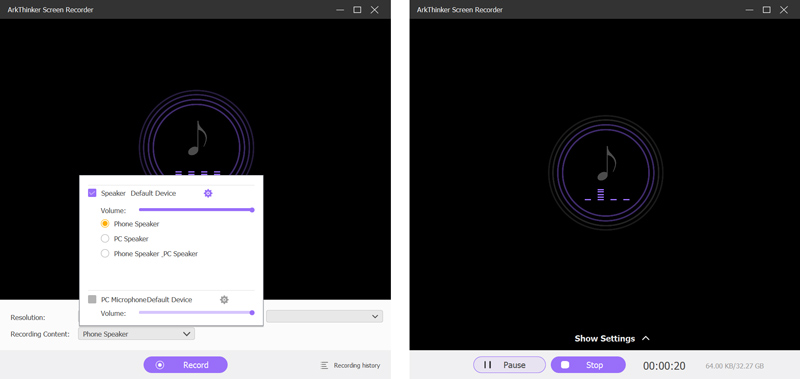
Task: Click the Recording history list icon
Action: click(324, 365)
